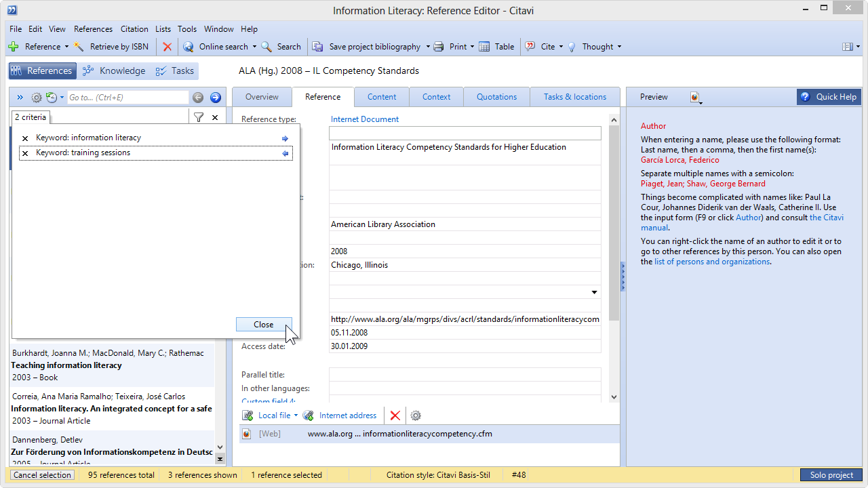868x488 pixels.
Task: Expand the Local file dropdown arrow
Action: pyautogui.click(x=296, y=415)
